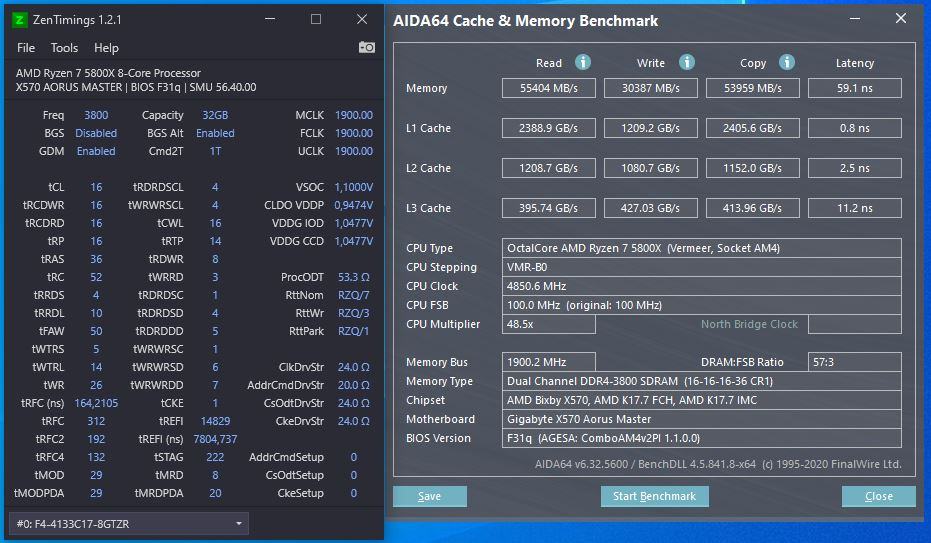Viewport: 931px width, 543px height.
Task: Click the Save button in AIDA64
Action: coord(429,496)
